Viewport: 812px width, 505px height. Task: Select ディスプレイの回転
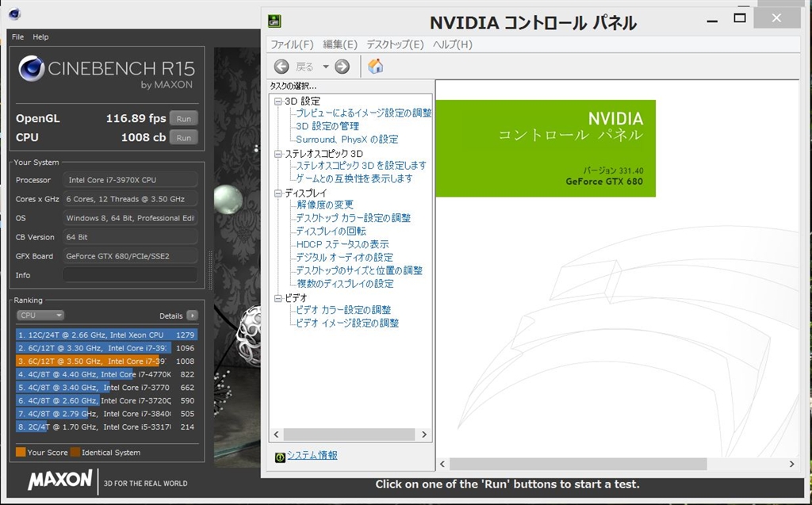[331, 231]
